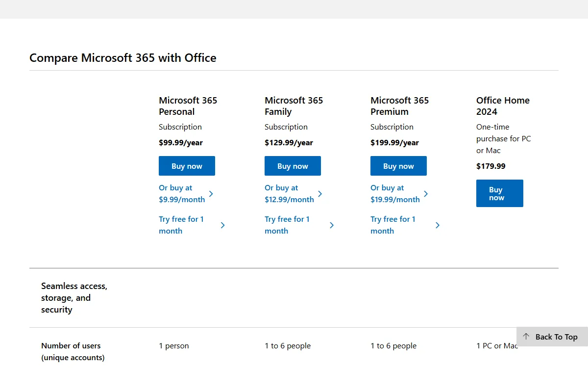
Task: Click Subscription label under Microsoft 365 Family
Action: point(286,127)
